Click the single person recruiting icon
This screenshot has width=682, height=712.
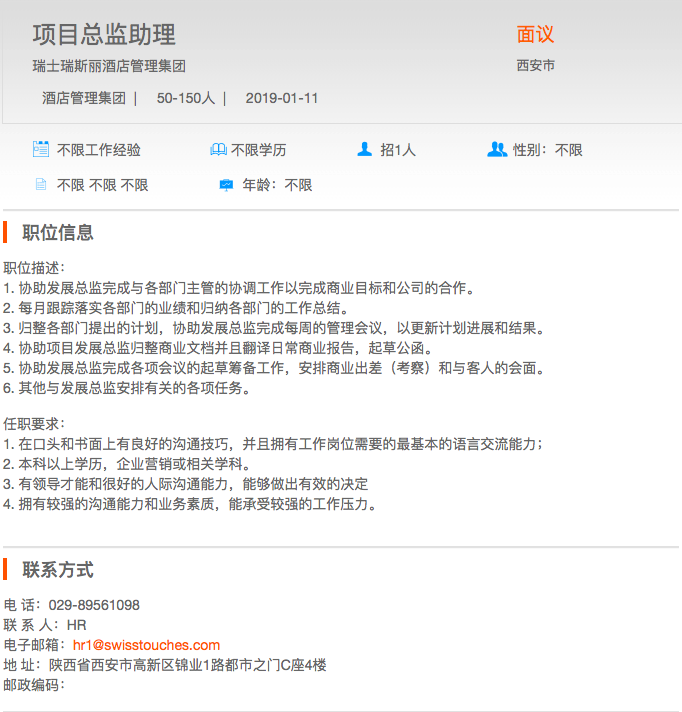coord(364,150)
